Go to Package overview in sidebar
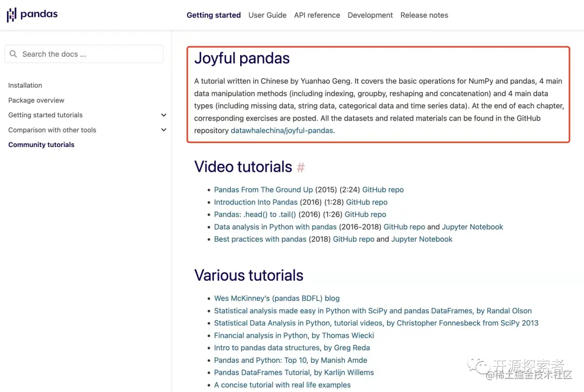584x392 pixels. [x=36, y=100]
